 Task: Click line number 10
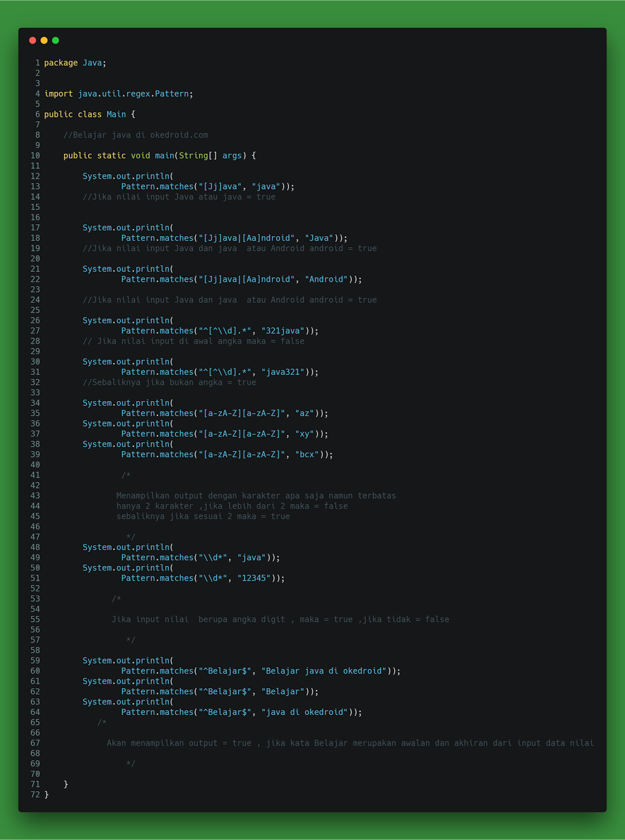[35, 156]
